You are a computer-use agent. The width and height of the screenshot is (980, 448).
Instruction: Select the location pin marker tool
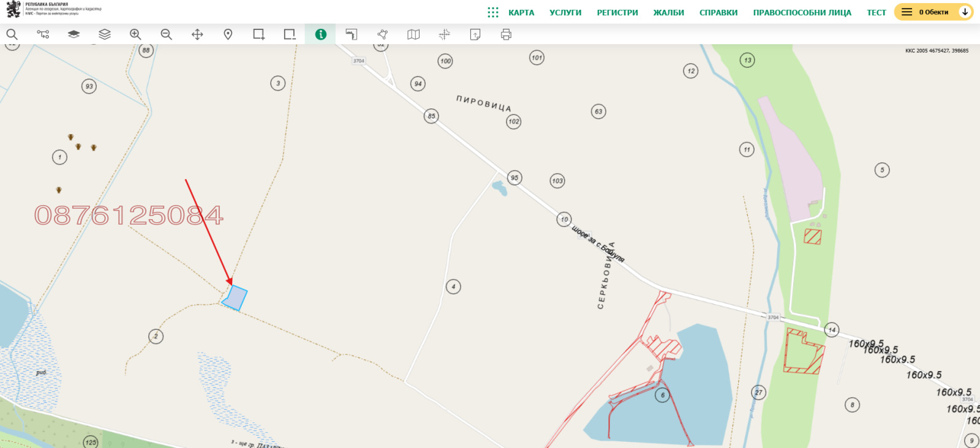228,34
